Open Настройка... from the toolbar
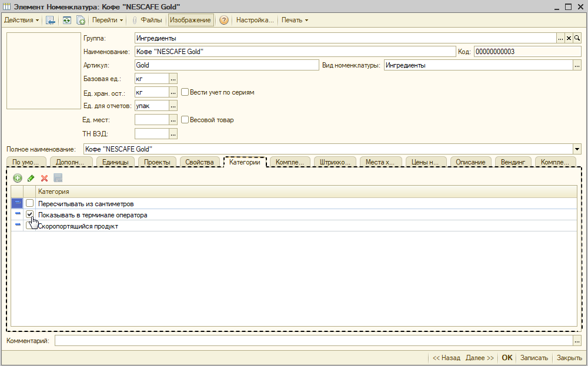588x366 pixels. 255,20
